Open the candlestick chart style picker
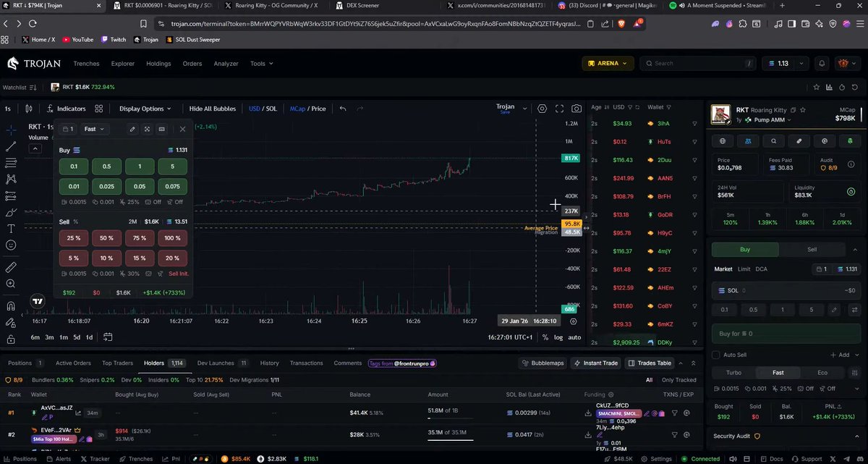Screen dimensions: 868x464 (x=29, y=109)
